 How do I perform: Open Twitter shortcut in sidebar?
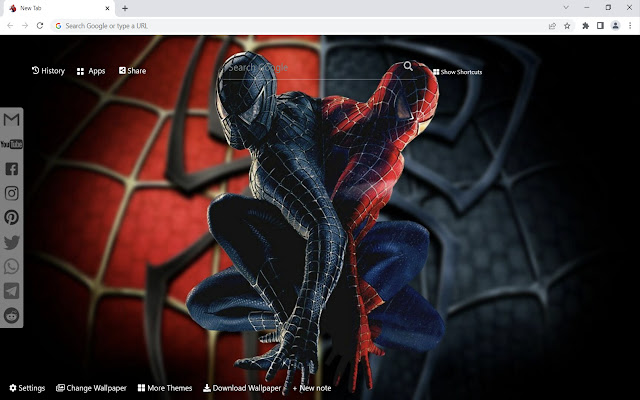tap(11, 242)
